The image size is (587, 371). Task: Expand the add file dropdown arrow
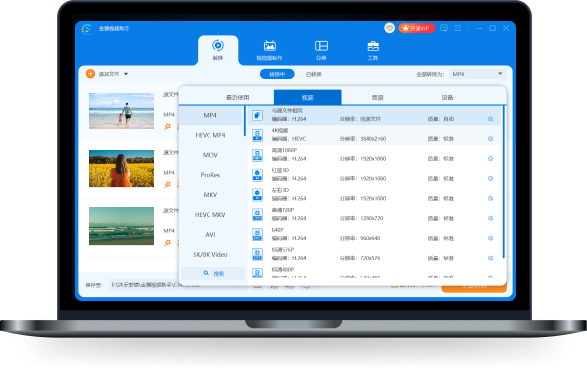tap(126, 74)
